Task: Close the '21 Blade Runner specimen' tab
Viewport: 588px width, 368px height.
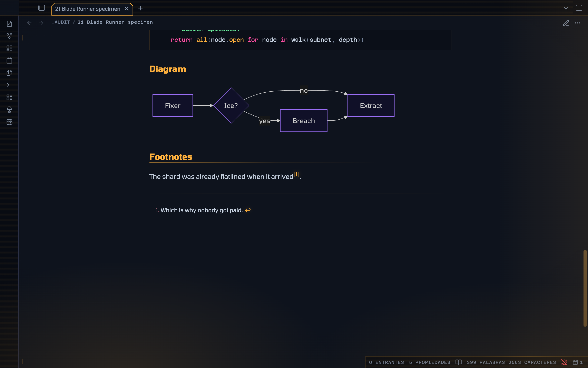Action: tap(127, 9)
